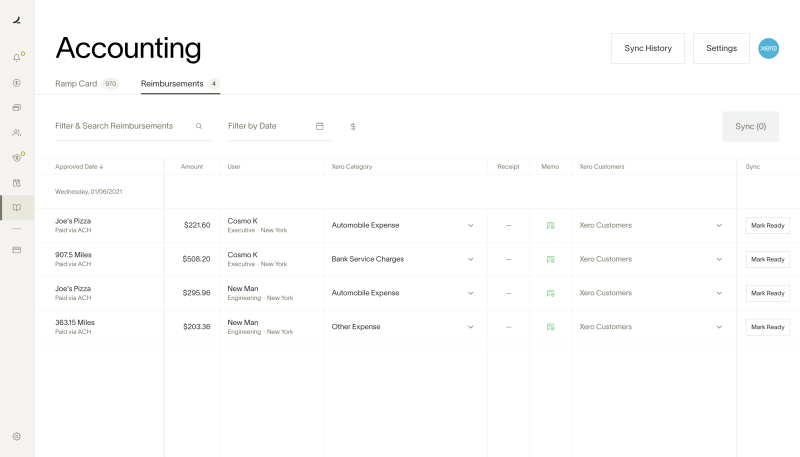Expand Automobile Expense dropdown in $295.96 row
The image size is (800, 457).
pyautogui.click(x=470, y=293)
